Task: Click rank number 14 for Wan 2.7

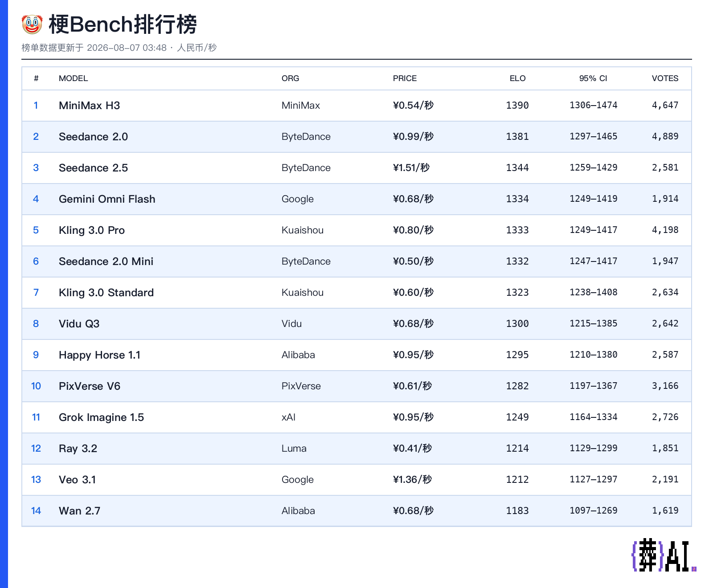Action: 36,511
